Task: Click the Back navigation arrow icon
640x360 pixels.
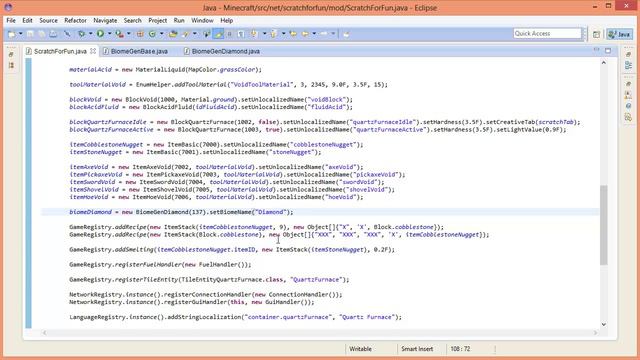Action: (x=305, y=34)
